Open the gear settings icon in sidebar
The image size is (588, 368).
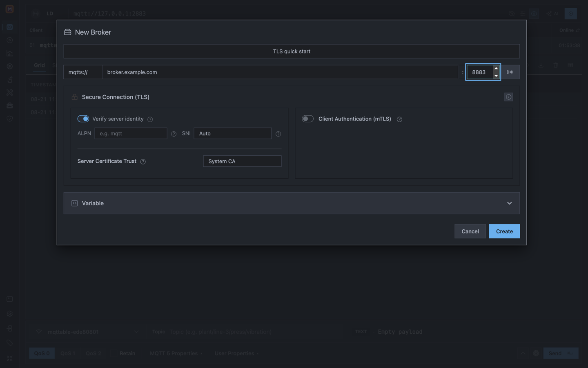[9, 314]
